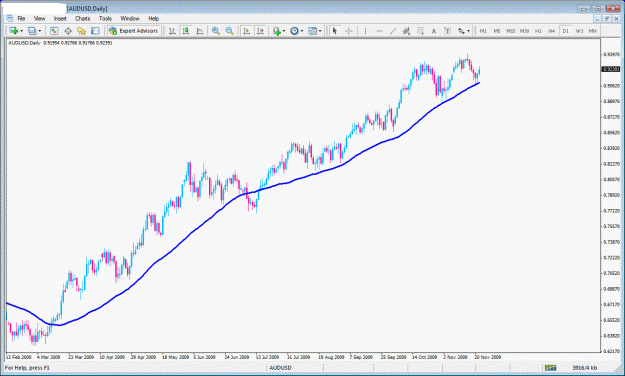The height and width of the screenshot is (376, 625).
Task: Click the Arrows objects icon
Action: coord(461,31)
